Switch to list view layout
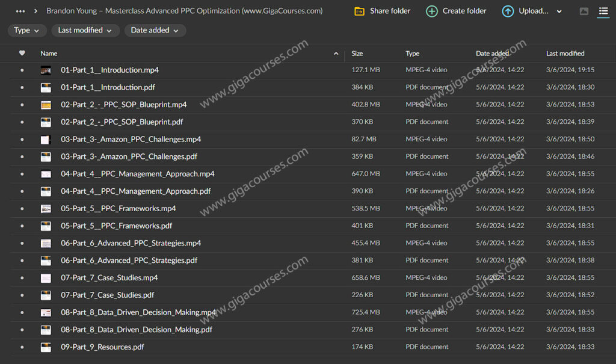 pos(603,11)
